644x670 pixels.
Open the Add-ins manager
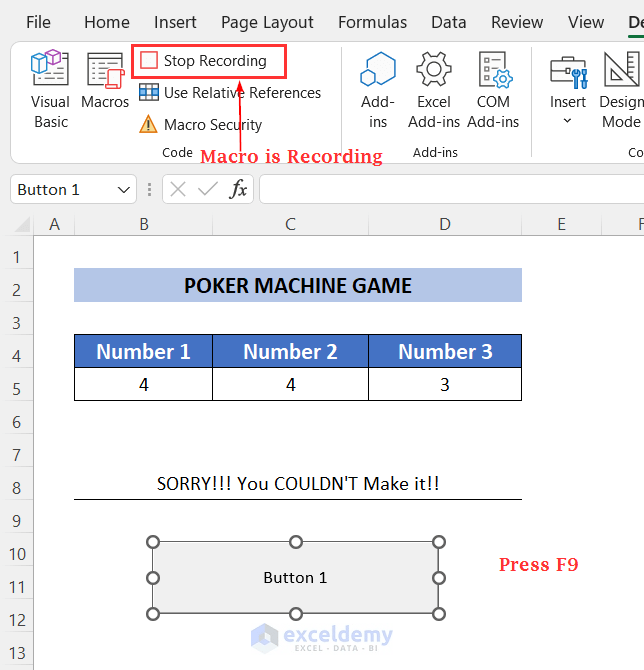[378, 90]
